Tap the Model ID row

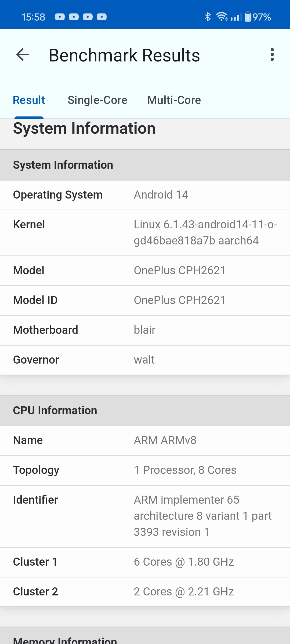(145, 300)
